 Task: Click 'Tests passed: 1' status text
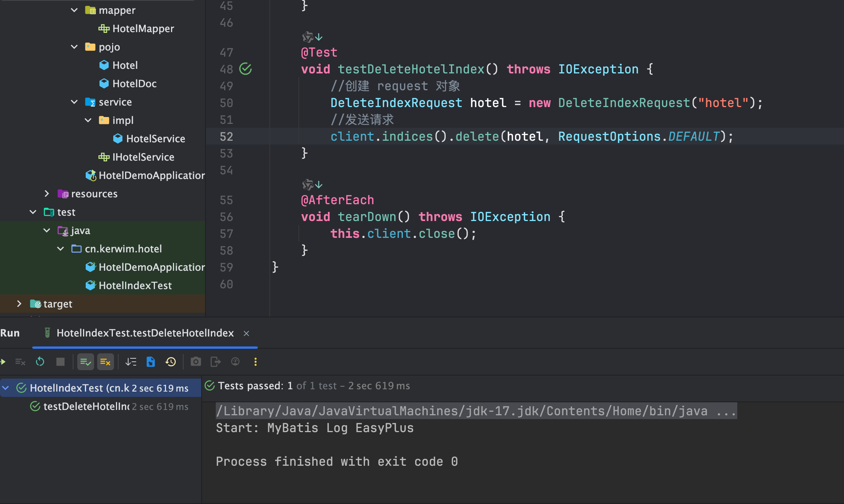coord(255,386)
